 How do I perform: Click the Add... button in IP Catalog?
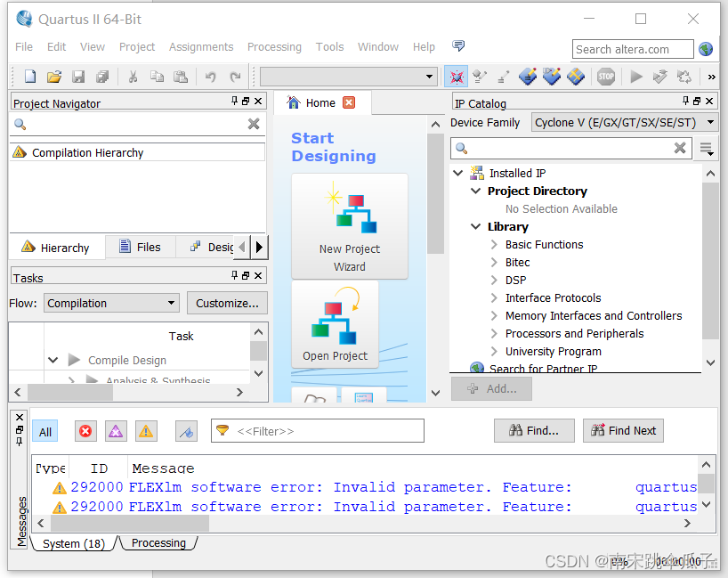tap(491, 388)
